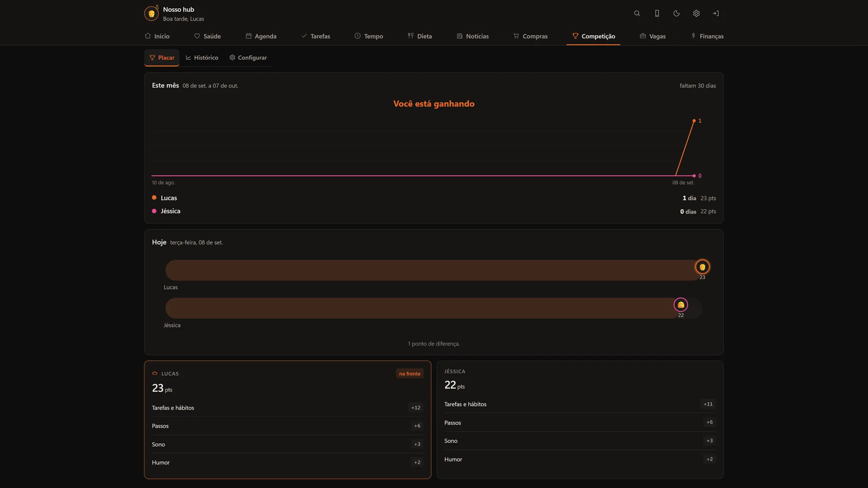Image resolution: width=868 pixels, height=488 pixels.
Task: Click the mobile device icon
Action: (657, 14)
